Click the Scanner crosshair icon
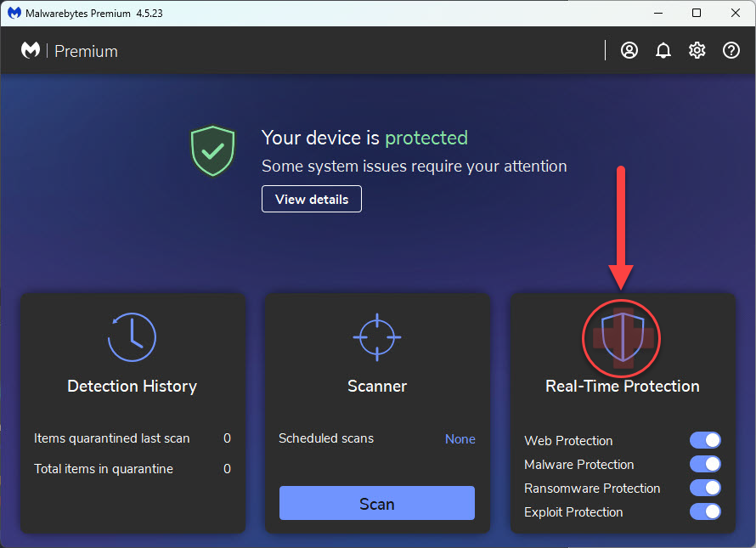 coord(376,336)
